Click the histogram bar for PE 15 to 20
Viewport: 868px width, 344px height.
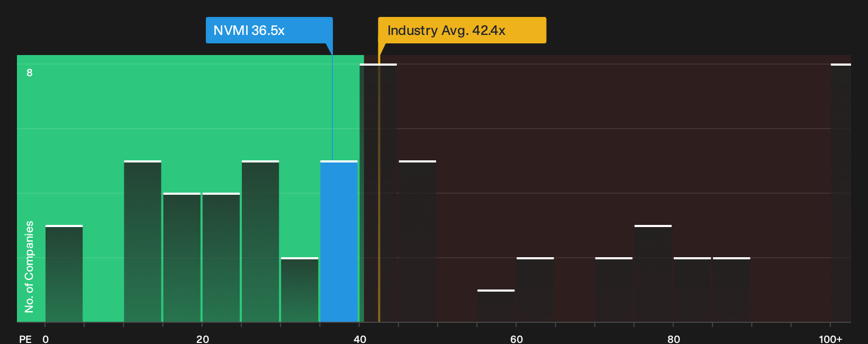(x=182, y=257)
